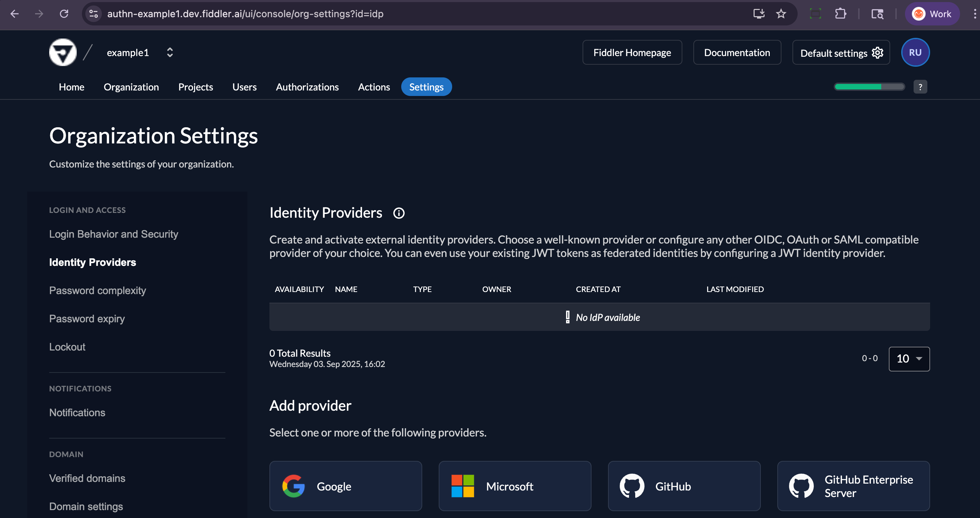Click the Fiddler logo in the header

tap(63, 52)
